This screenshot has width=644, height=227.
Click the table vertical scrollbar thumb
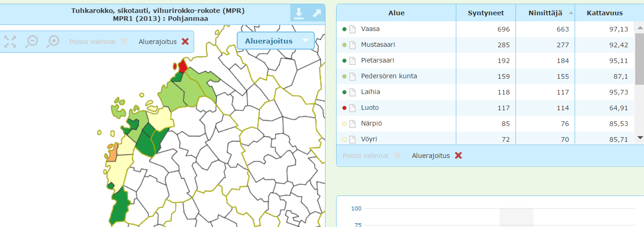pyautogui.click(x=640, y=58)
